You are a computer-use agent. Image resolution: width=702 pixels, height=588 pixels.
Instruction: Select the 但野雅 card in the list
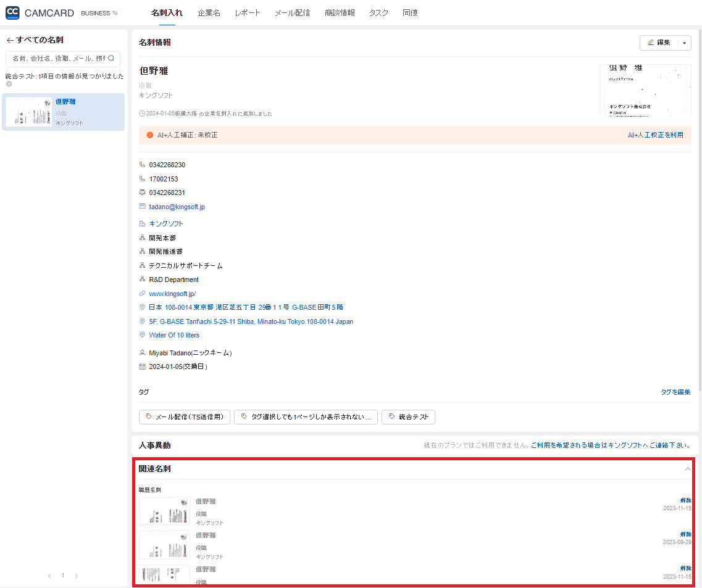[x=63, y=112]
